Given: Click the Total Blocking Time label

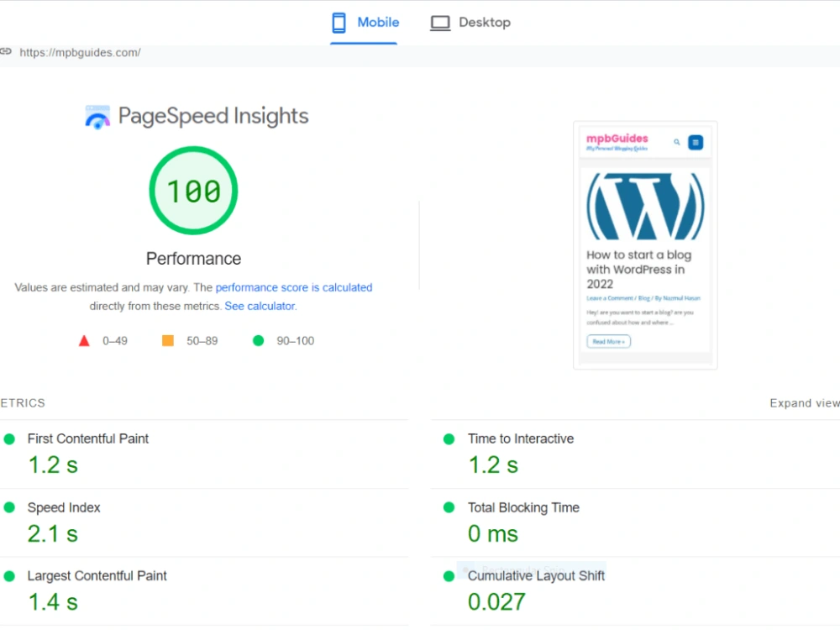Looking at the screenshot, I should tap(523, 508).
